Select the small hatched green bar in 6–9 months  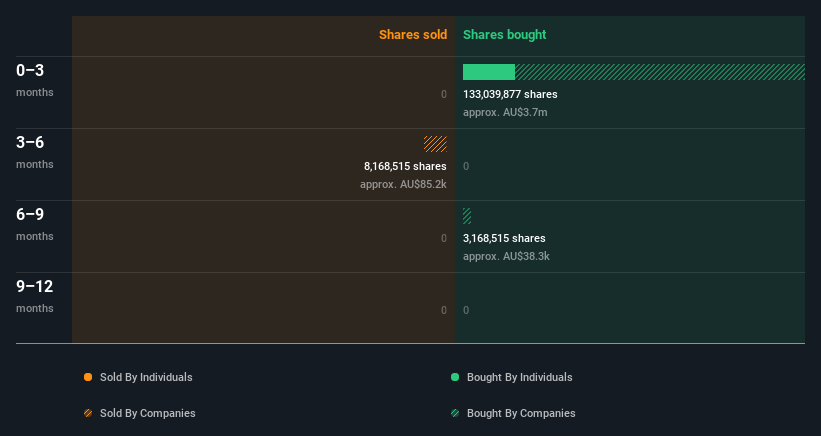point(467,216)
